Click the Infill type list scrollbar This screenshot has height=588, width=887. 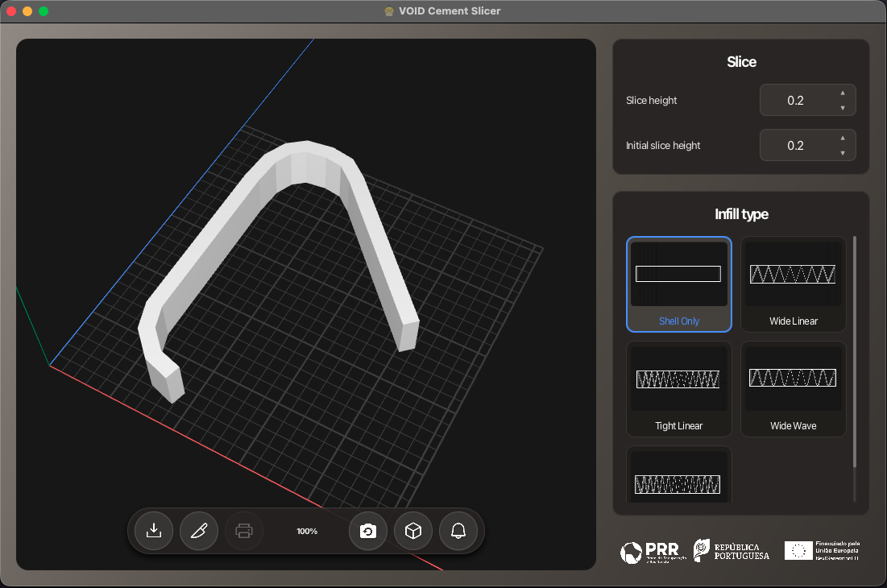click(x=854, y=352)
